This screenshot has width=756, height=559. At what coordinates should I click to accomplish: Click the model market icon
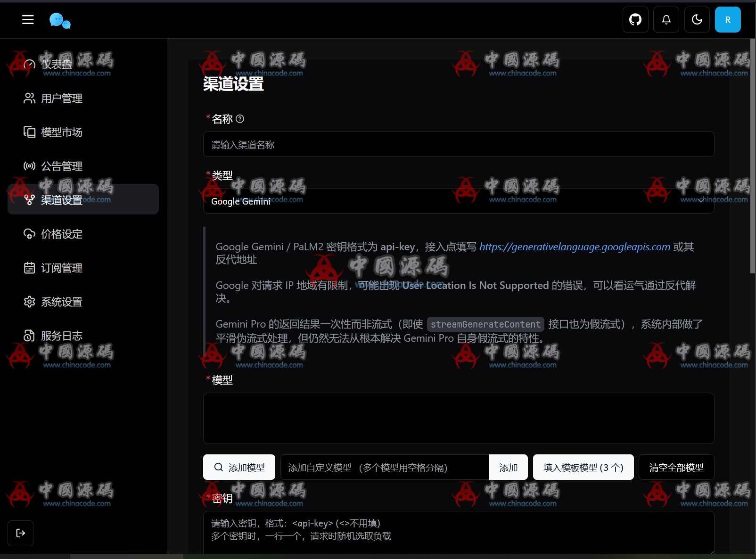point(29,132)
